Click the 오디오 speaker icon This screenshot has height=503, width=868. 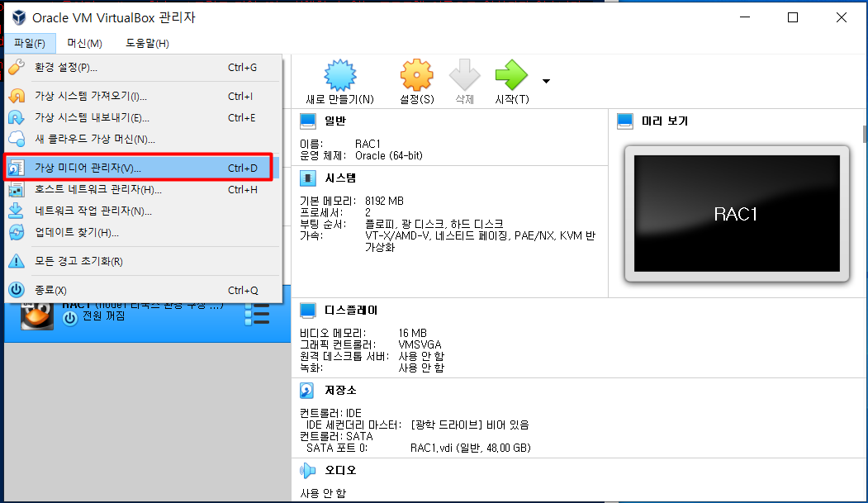click(x=307, y=470)
